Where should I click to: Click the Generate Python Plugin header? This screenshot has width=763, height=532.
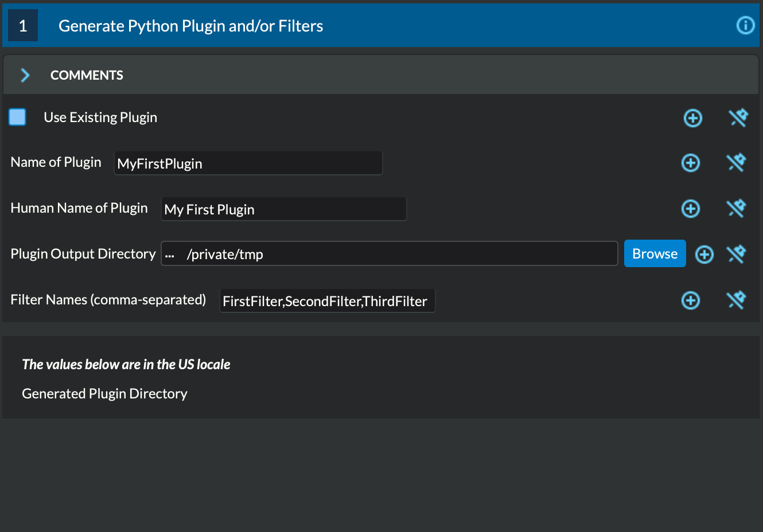pyautogui.click(x=190, y=25)
